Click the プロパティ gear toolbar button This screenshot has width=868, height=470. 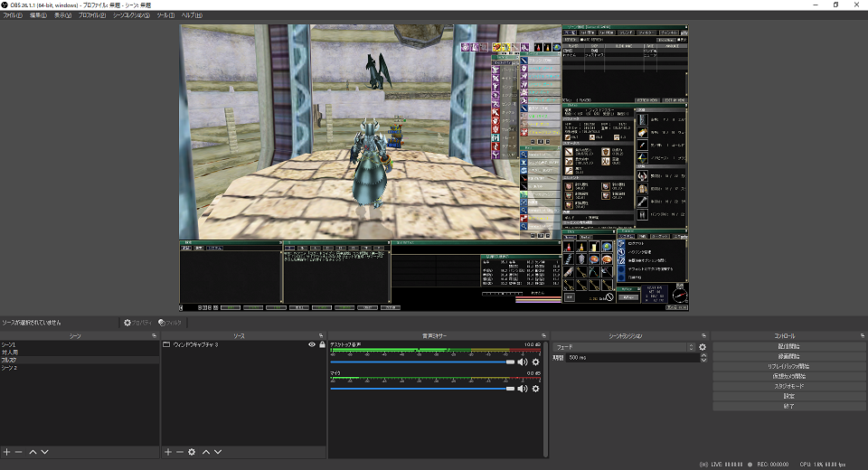coord(137,323)
